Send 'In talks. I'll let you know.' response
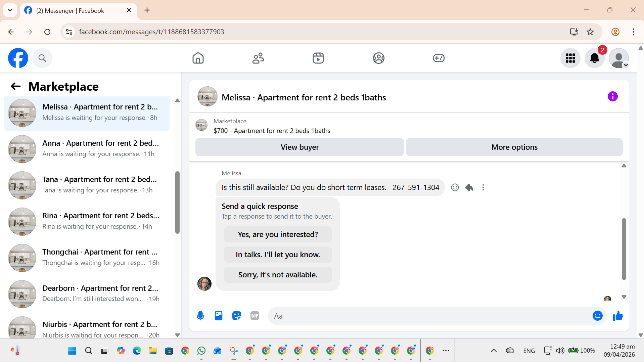 click(278, 255)
